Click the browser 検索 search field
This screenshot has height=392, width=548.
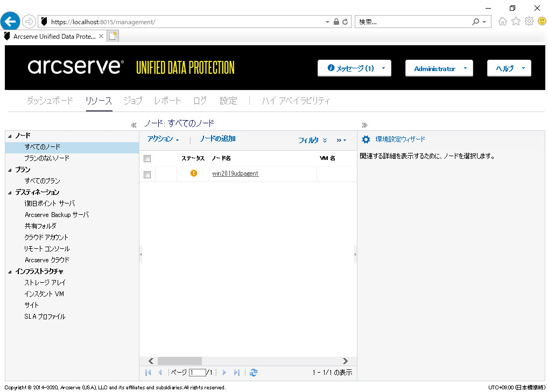(413, 22)
